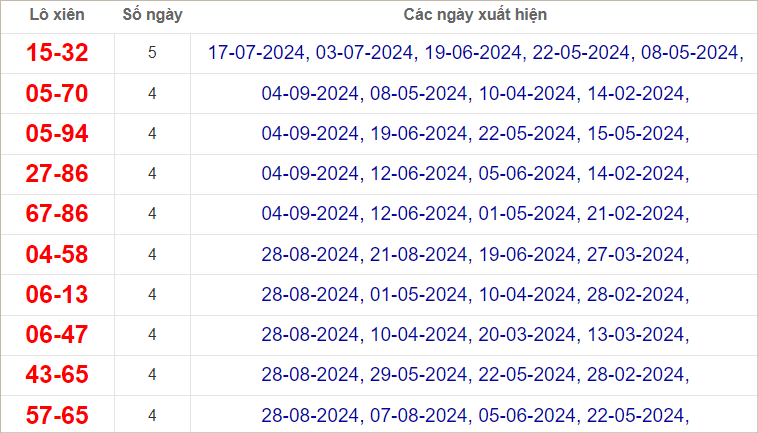This screenshot has width=758, height=433.
Task: Select the 67-86 lô xiên pair
Action: pyautogui.click(x=57, y=214)
